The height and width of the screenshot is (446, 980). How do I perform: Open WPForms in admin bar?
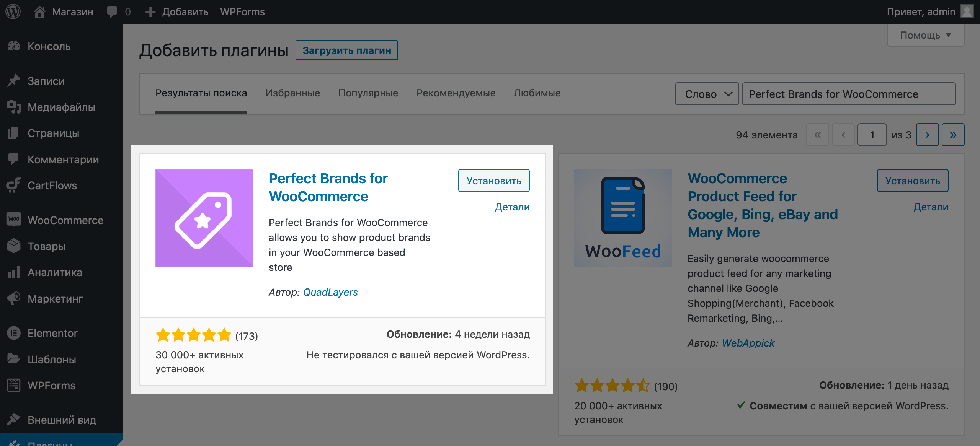click(242, 12)
